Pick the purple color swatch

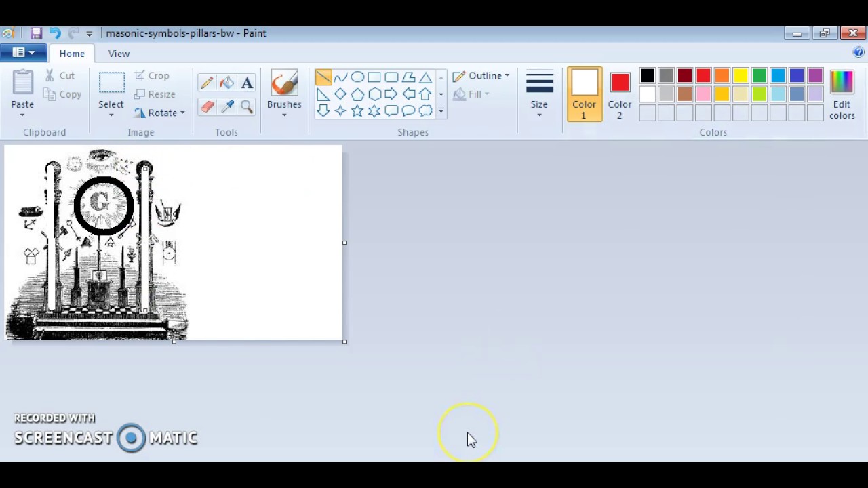[x=816, y=77]
